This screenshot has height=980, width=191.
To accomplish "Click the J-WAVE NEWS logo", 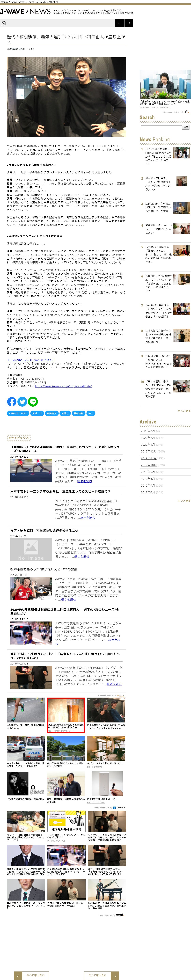I will [25, 12].
